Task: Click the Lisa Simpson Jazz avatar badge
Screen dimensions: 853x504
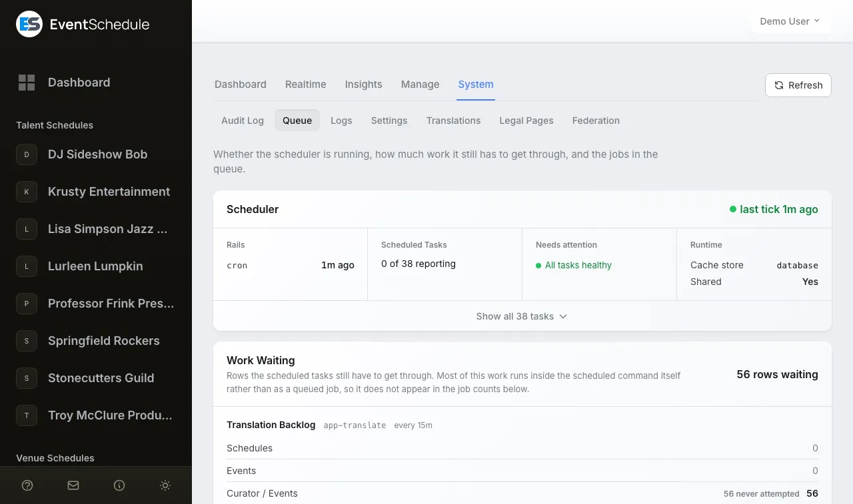Action: 27,229
